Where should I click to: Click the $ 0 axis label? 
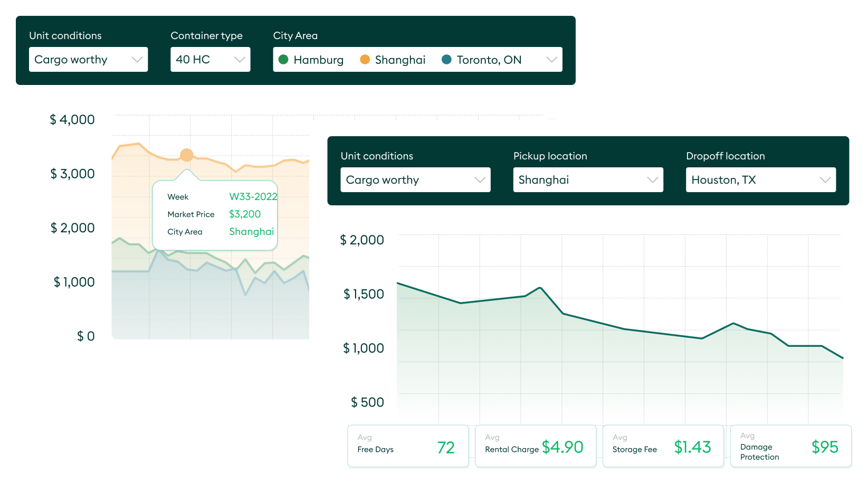point(86,336)
